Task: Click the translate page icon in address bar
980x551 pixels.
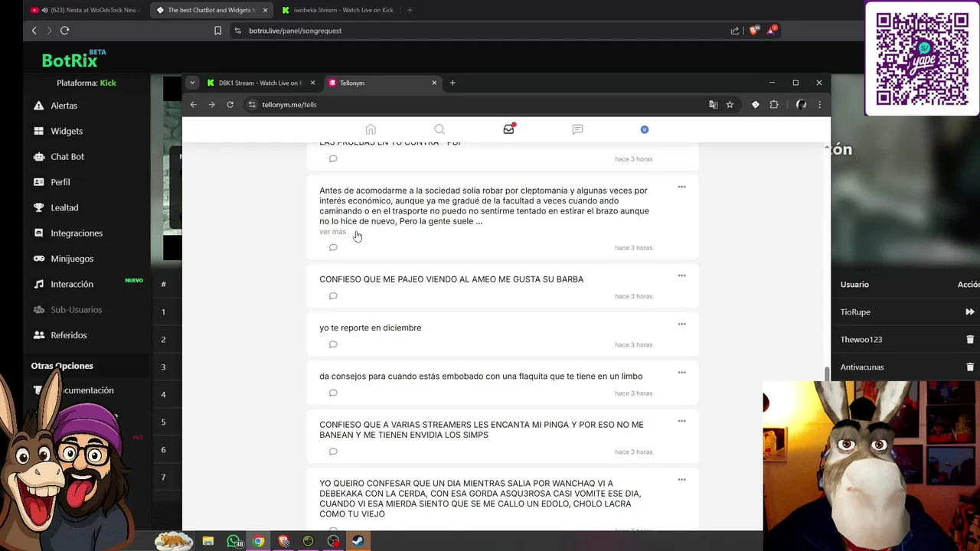Action: 713,105
